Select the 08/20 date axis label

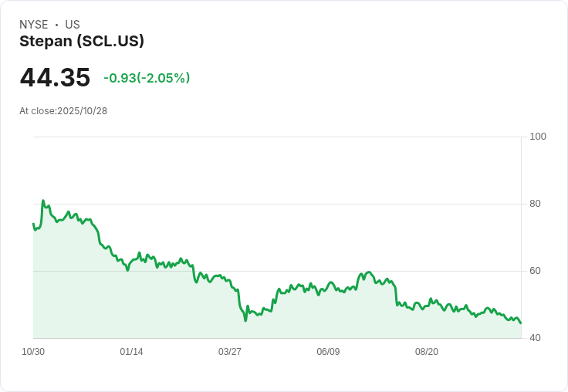[426, 352]
